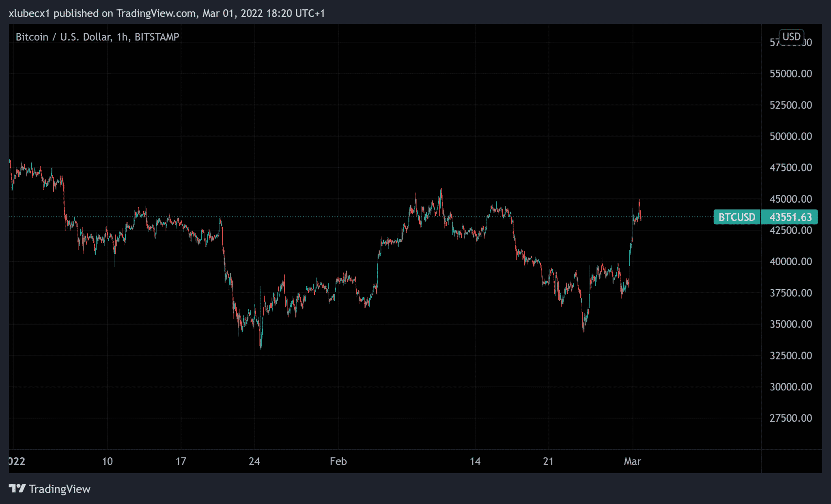
Task: Click the 50000.00 price axis label
Action: 790,136
